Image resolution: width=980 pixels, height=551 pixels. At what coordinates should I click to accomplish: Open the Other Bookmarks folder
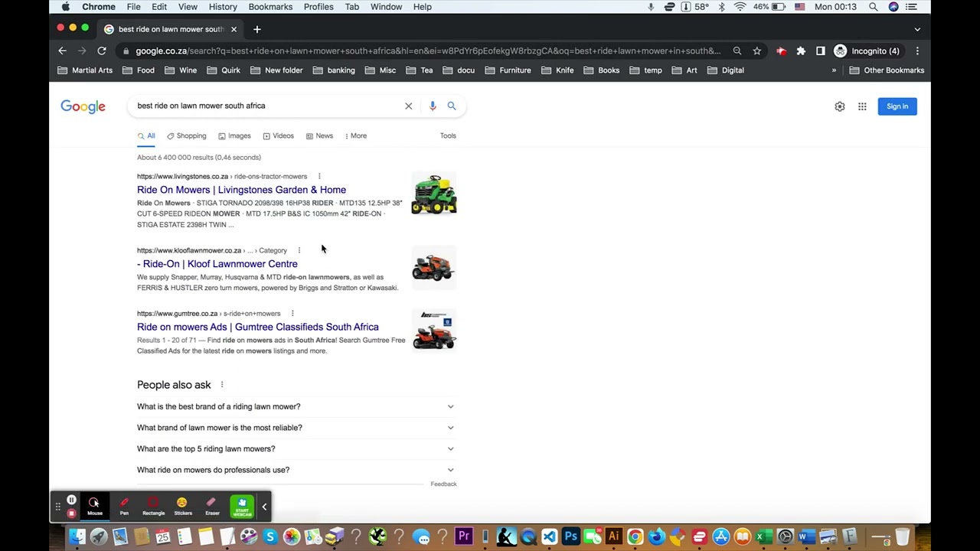click(x=887, y=70)
